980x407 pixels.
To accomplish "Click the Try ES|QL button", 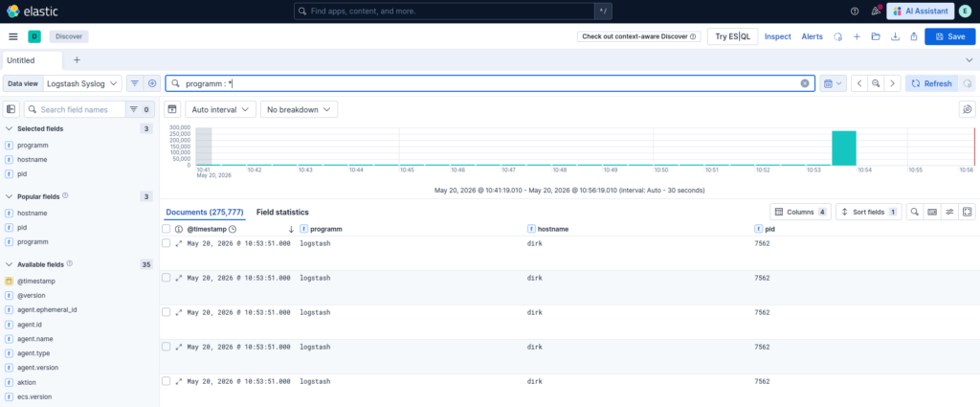I will click(732, 37).
